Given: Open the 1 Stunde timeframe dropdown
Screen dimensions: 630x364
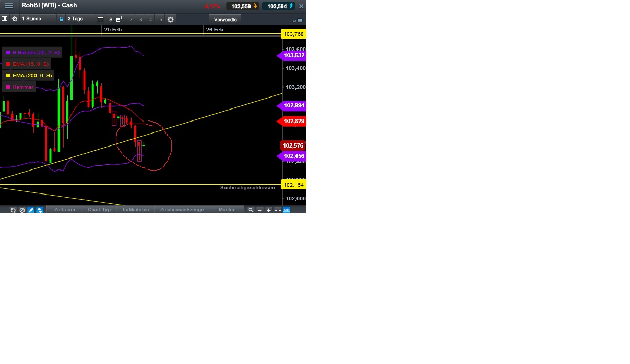Looking at the screenshot, I should (32, 19).
